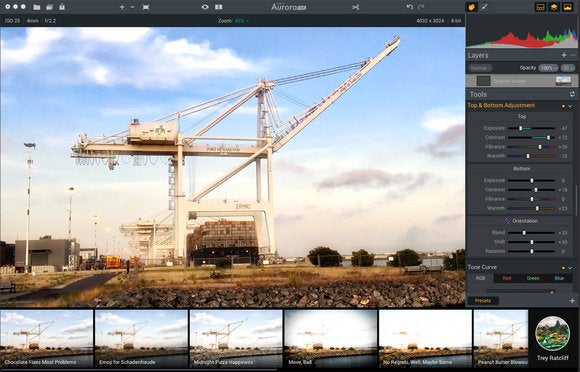580x372 pixels.
Task: Open the layer options dropdown right of Opacity
Action: (567, 68)
